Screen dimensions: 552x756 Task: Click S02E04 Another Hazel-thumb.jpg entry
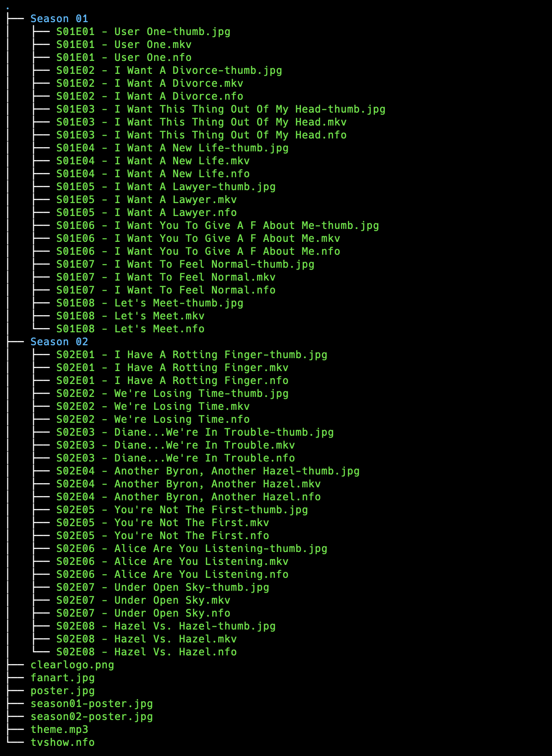(208, 471)
